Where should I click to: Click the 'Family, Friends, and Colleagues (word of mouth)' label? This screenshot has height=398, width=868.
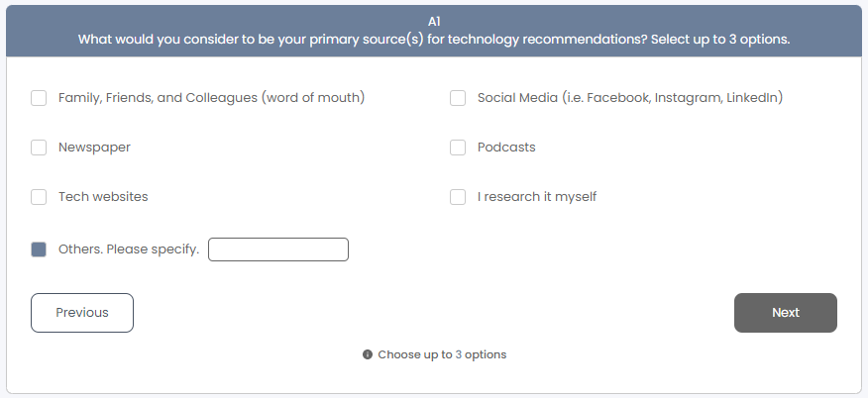(211, 98)
